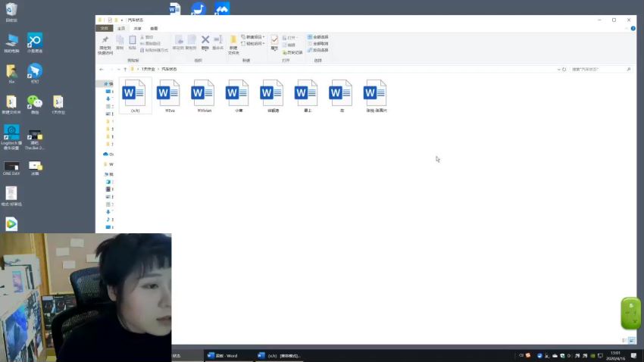Click the This PC desktop icon
This screenshot has height=362, width=644.
coord(11,42)
